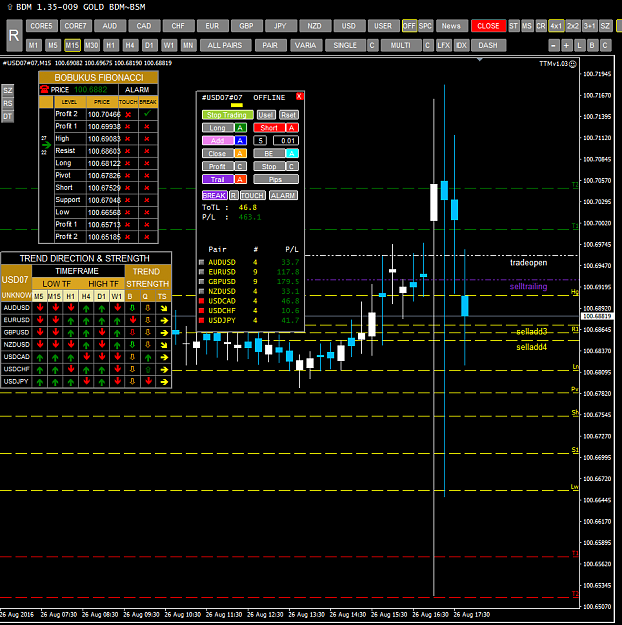The image size is (622, 625).
Task: Toggle the USDCAD red square marker
Action: click(x=201, y=301)
